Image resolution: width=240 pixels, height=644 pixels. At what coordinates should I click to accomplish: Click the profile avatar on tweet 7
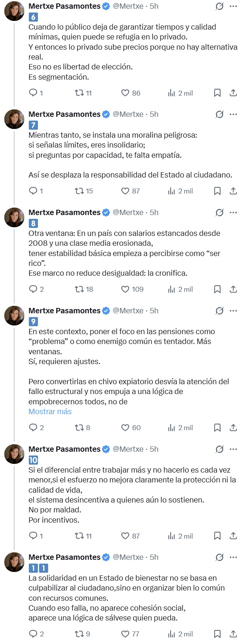coord(15,118)
